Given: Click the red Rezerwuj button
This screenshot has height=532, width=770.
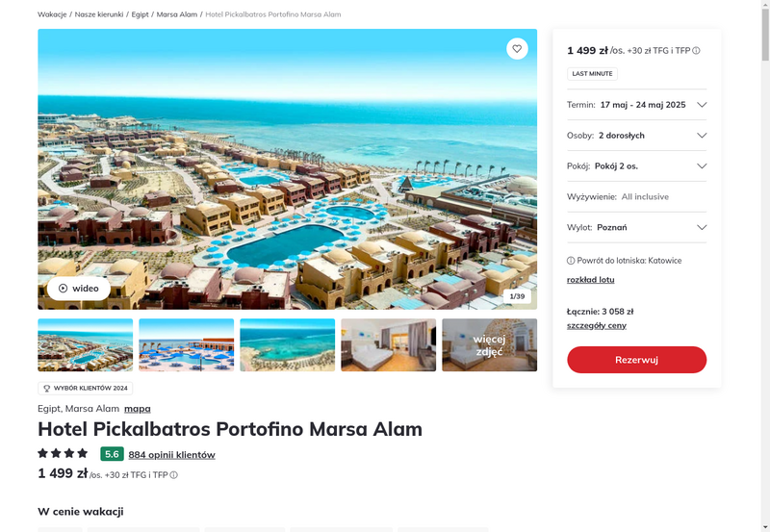Looking at the screenshot, I should pyautogui.click(x=636, y=360).
